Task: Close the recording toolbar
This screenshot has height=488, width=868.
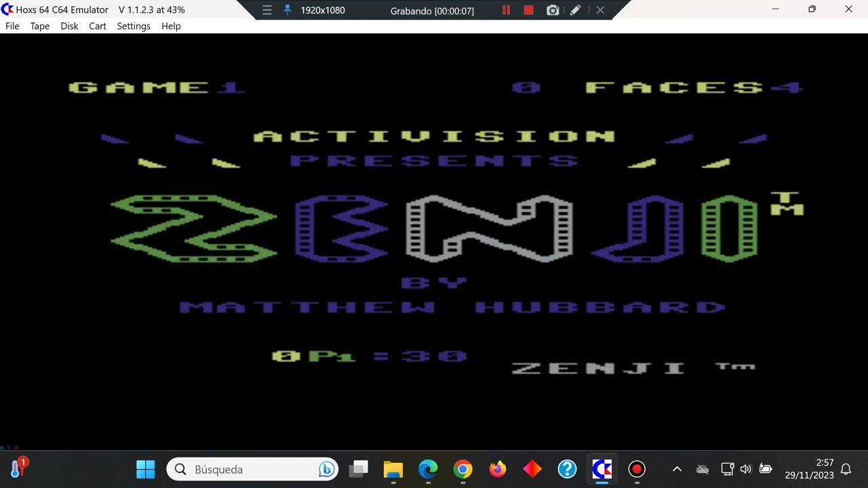Action: pyautogui.click(x=600, y=10)
